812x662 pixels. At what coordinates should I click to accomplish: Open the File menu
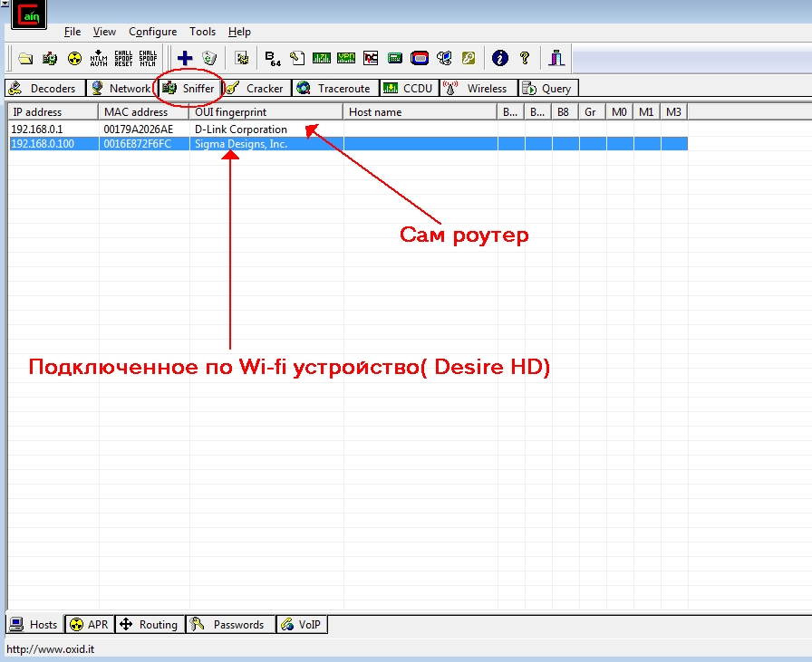click(72, 32)
